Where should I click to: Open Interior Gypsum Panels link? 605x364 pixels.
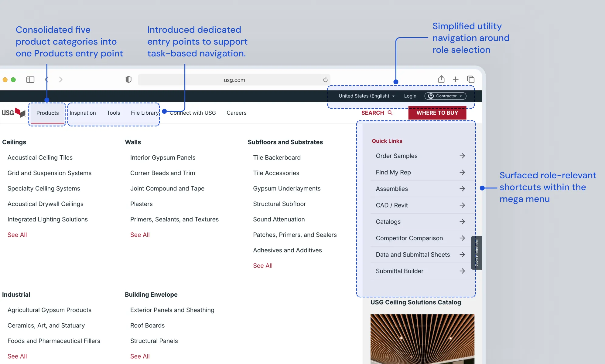click(x=163, y=158)
